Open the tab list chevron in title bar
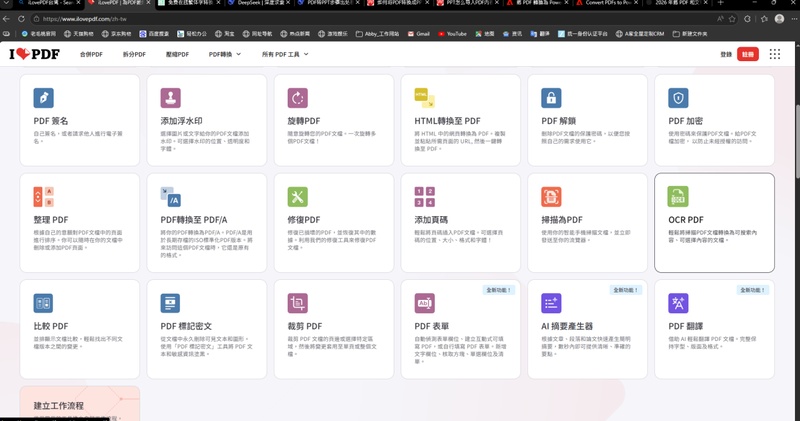The height and width of the screenshot is (421, 800). 6,3
